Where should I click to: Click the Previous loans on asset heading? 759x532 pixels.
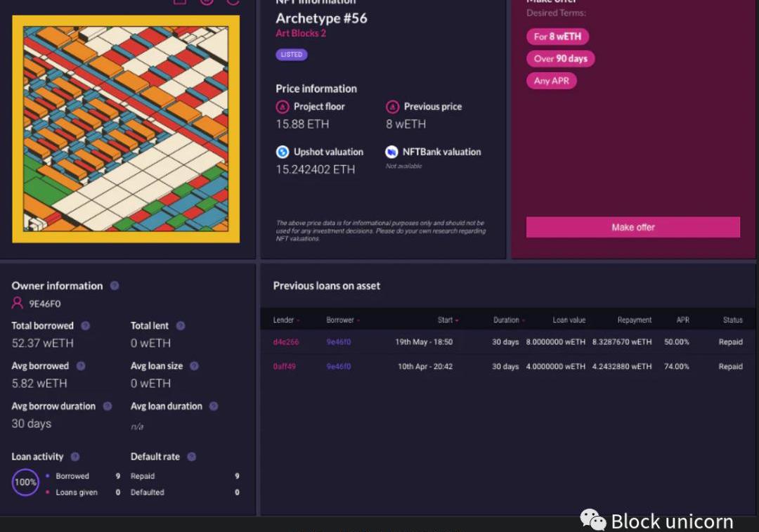click(x=327, y=285)
